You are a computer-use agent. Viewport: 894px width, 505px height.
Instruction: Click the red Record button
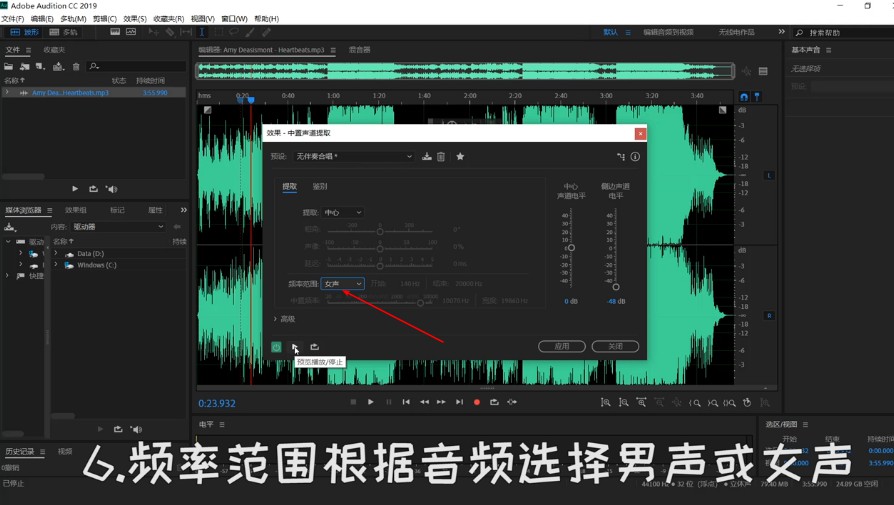(477, 402)
